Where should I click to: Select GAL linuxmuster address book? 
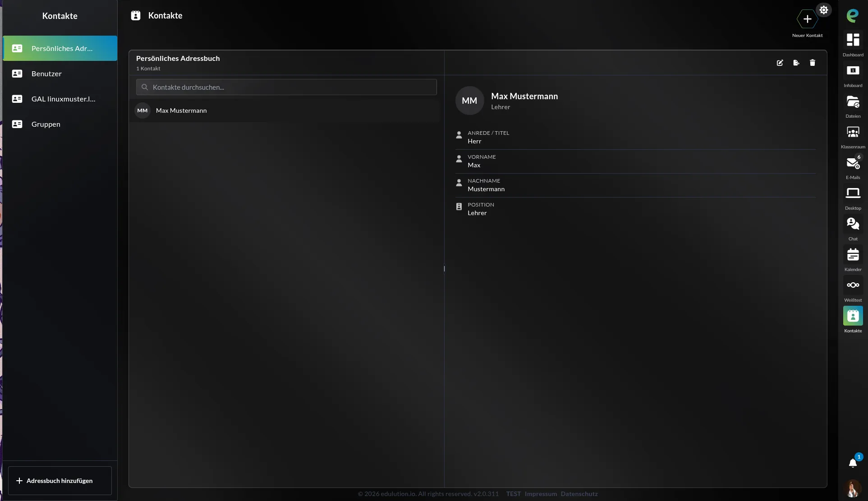(x=60, y=99)
